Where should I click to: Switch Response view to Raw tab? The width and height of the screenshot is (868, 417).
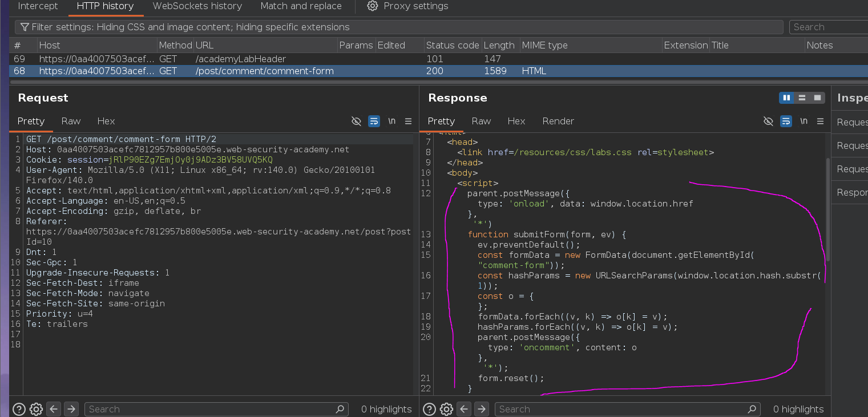click(481, 121)
